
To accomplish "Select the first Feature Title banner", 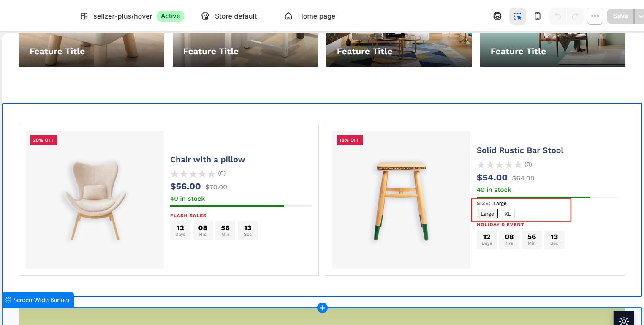I will click(92, 50).
